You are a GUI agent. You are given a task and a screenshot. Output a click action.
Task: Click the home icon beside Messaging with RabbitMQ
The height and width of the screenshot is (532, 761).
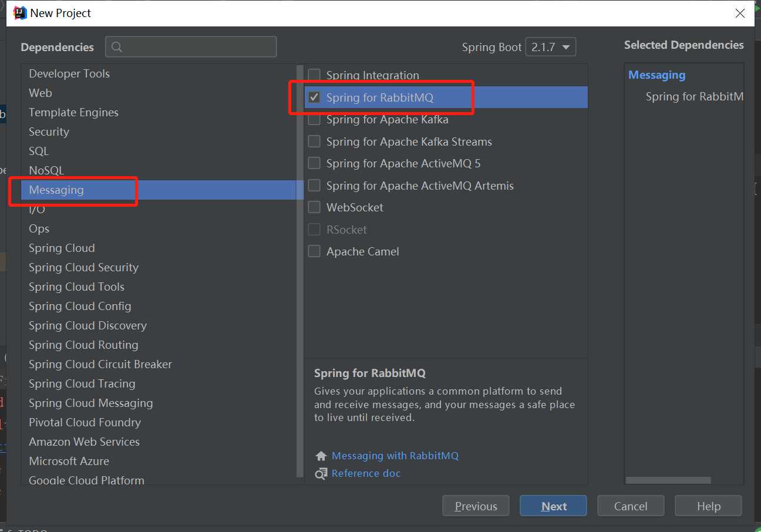[321, 456]
